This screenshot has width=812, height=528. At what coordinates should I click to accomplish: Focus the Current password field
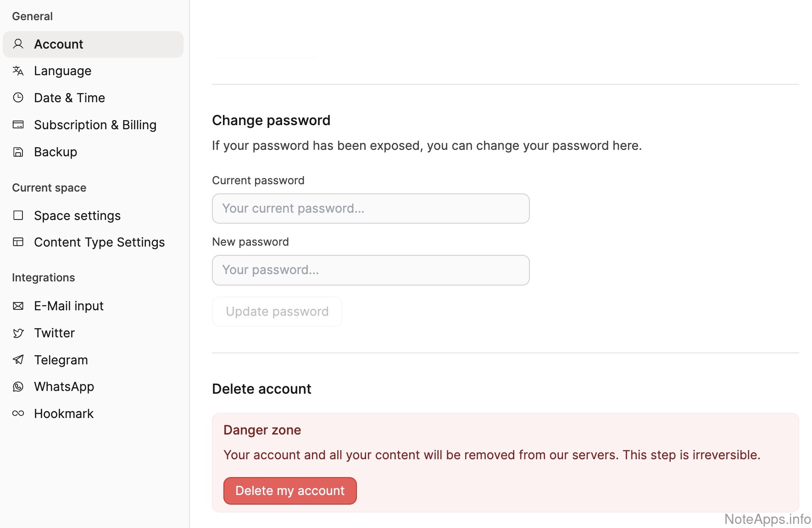371,209
